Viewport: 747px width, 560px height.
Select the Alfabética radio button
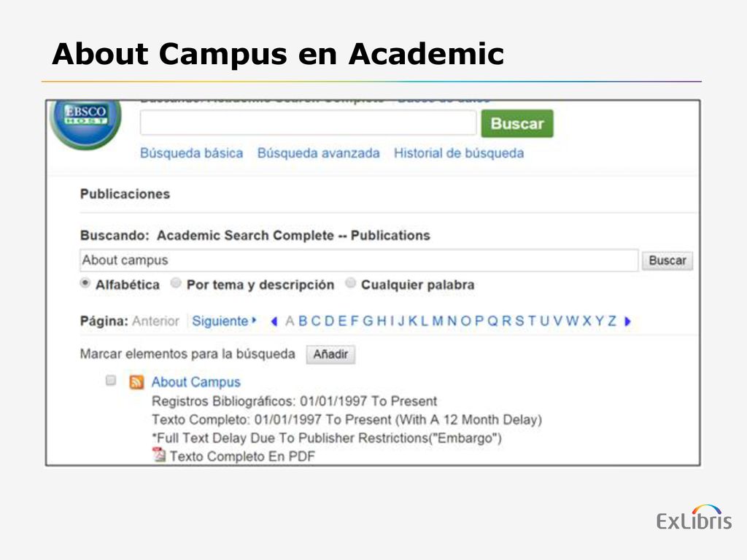click(85, 283)
